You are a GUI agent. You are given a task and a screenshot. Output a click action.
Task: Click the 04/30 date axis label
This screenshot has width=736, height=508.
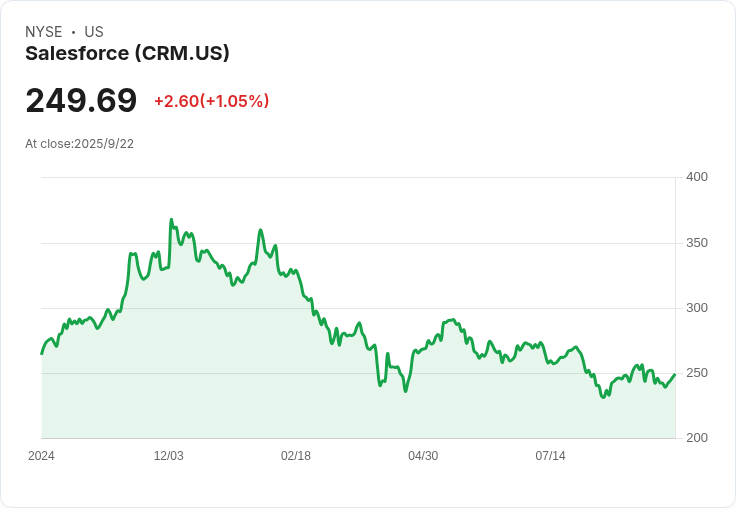point(423,456)
